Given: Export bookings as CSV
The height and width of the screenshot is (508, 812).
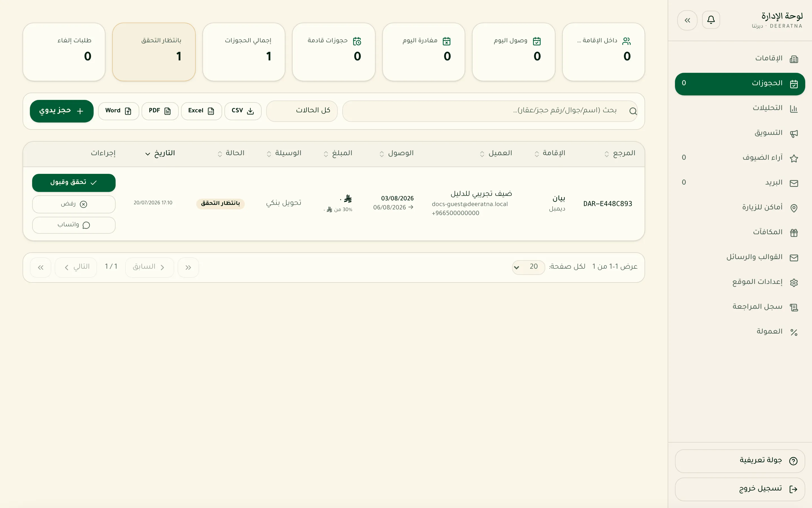Looking at the screenshot, I should [x=243, y=111].
